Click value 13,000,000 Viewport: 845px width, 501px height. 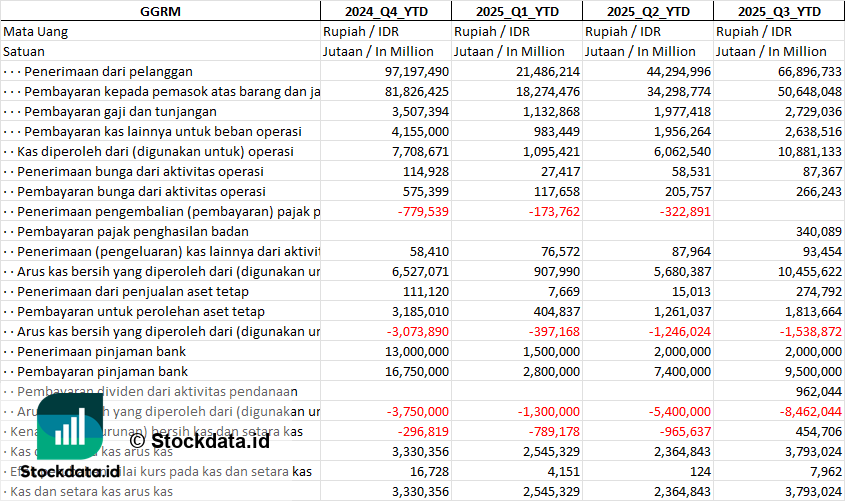pyautogui.click(x=417, y=351)
